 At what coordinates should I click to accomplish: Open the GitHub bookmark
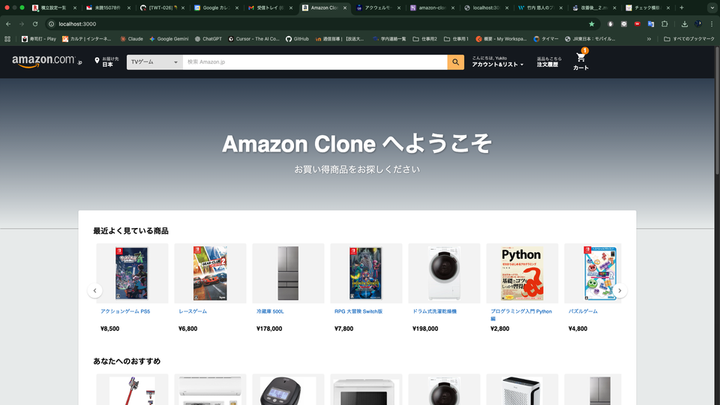coord(297,39)
